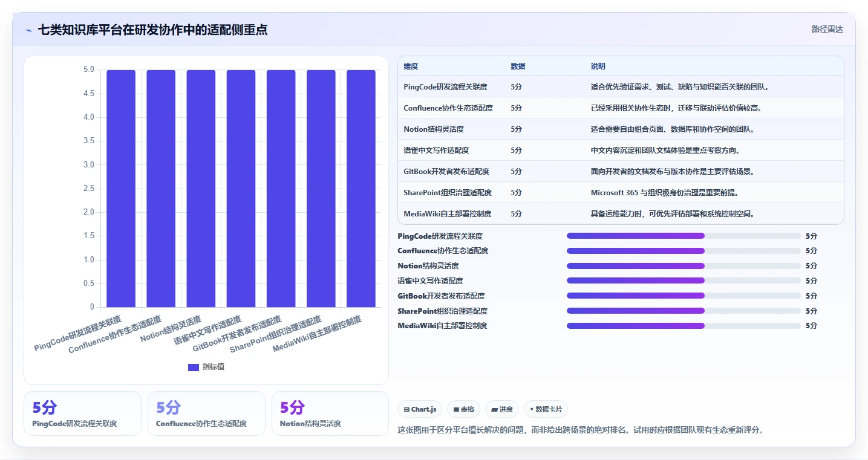Click description Microsoft 365 与组织级身份治理是重要前提
Viewport: 868px width, 460px height.
click(665, 193)
